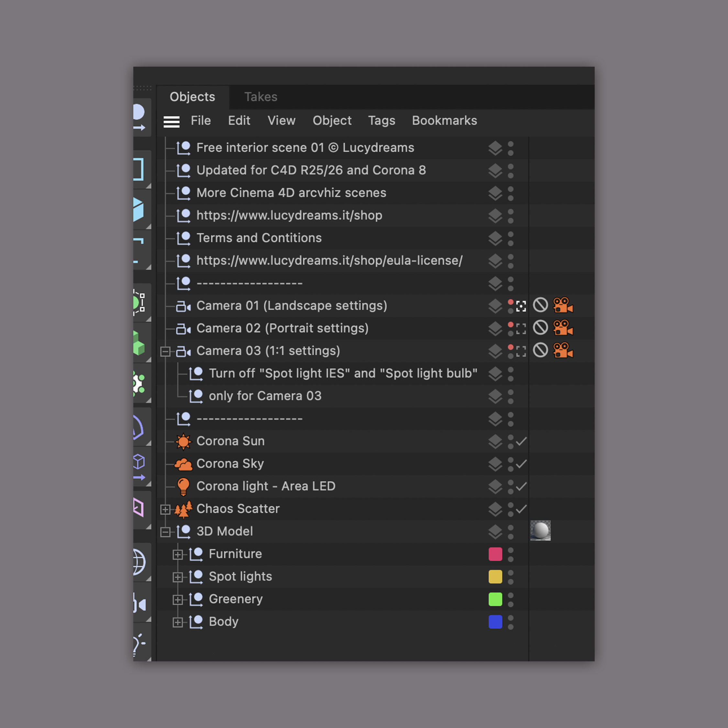Image resolution: width=728 pixels, height=728 pixels.
Task: Switch to the Takes tab
Action: [261, 97]
